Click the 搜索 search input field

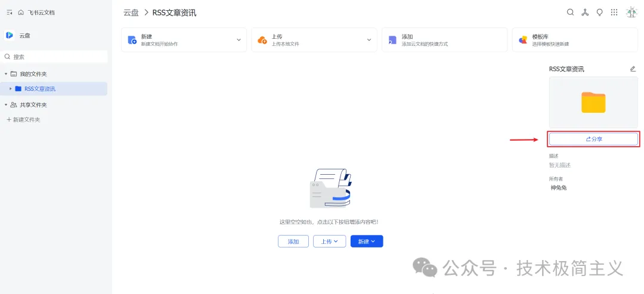point(54,57)
